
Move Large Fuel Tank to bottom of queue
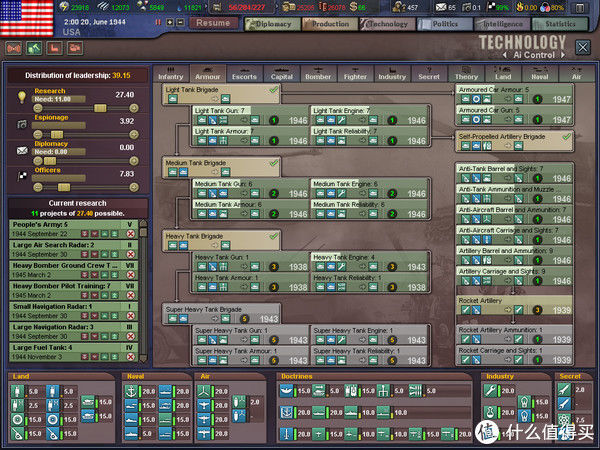(x=84, y=357)
